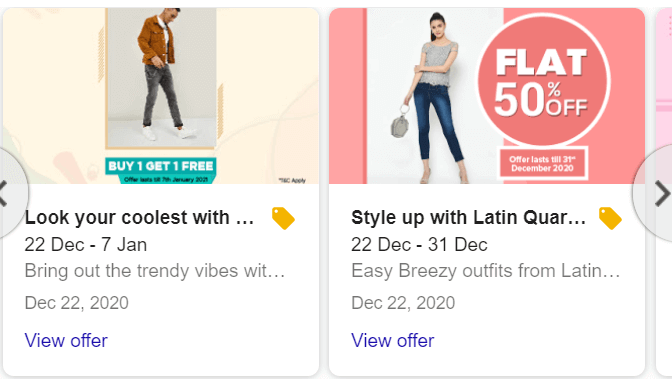672x379 pixels.
Task: Click title 'Look your coolest with …'
Action: [x=139, y=218]
